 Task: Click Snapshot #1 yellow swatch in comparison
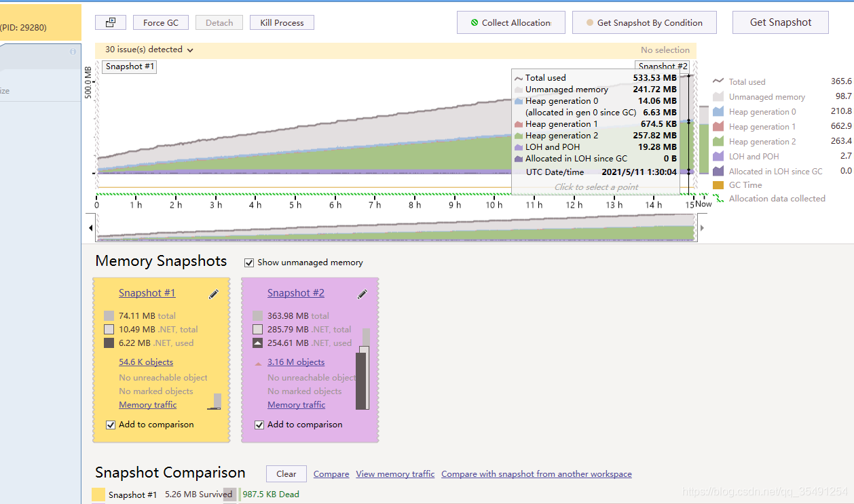pos(98,495)
